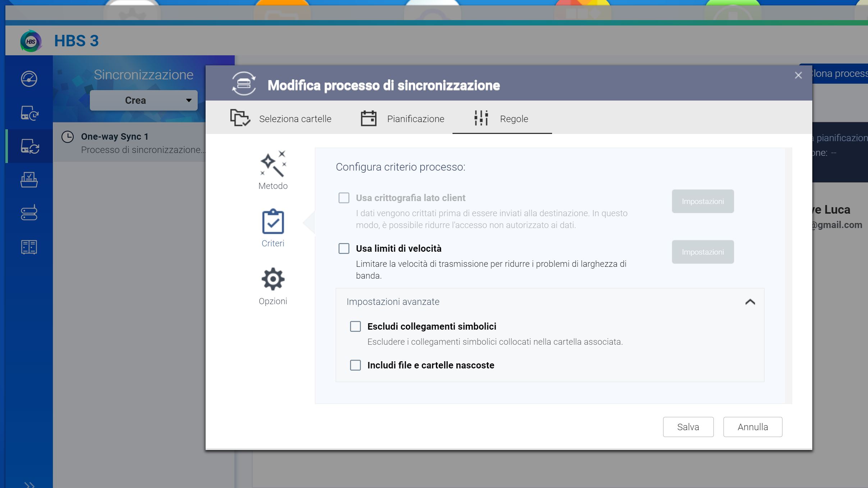Expand the sidebar with double-arrow icon
This screenshot has width=868, height=488.
click(x=29, y=485)
